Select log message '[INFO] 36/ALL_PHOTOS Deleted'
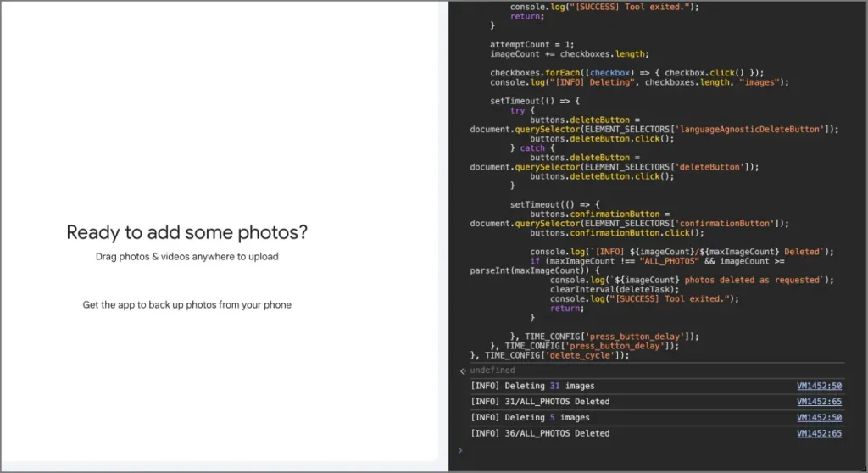This screenshot has height=473, width=868. [540, 433]
